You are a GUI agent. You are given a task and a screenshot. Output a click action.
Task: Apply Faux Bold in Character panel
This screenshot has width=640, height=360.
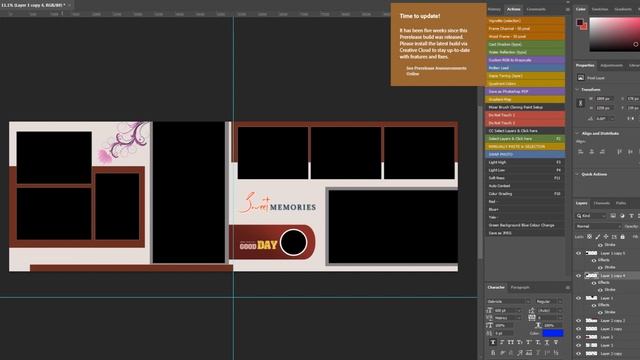(x=493, y=342)
